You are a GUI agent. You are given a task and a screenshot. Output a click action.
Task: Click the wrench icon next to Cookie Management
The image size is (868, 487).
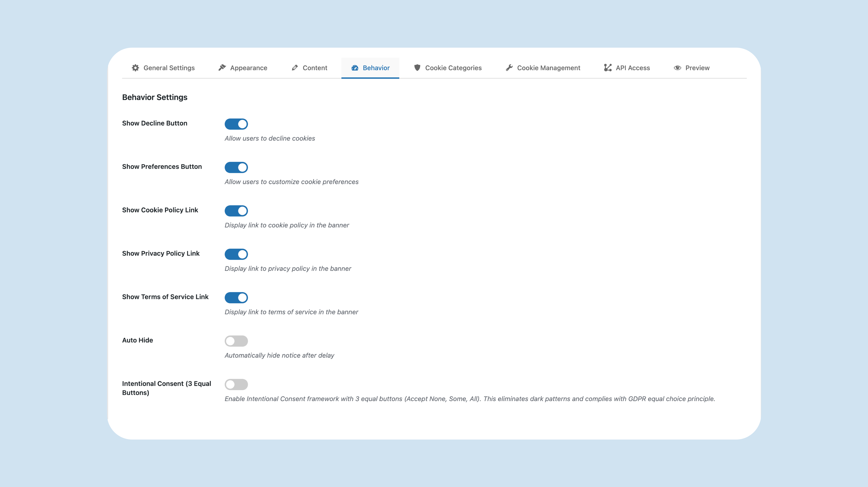[x=509, y=67]
